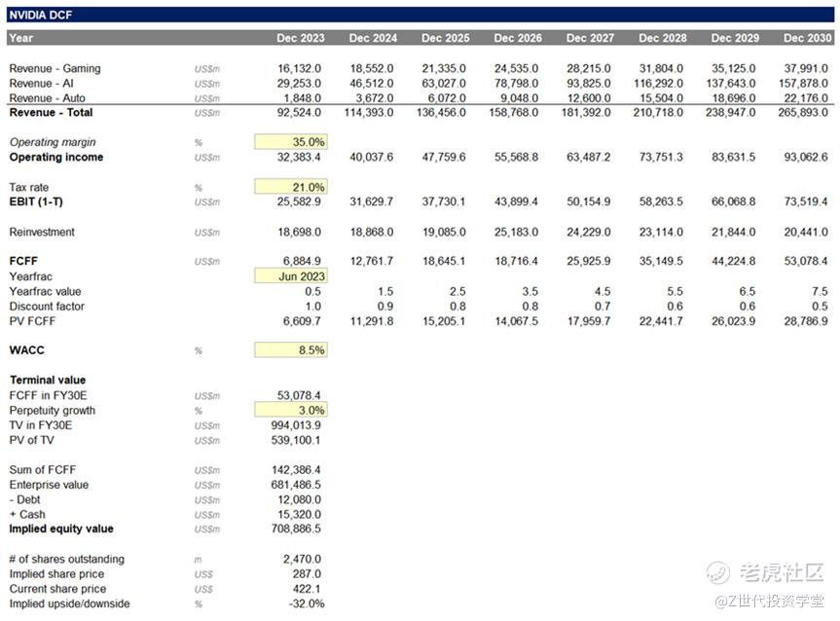
Task: Select TV in FY30E value 994,013.9
Action: 296,425
